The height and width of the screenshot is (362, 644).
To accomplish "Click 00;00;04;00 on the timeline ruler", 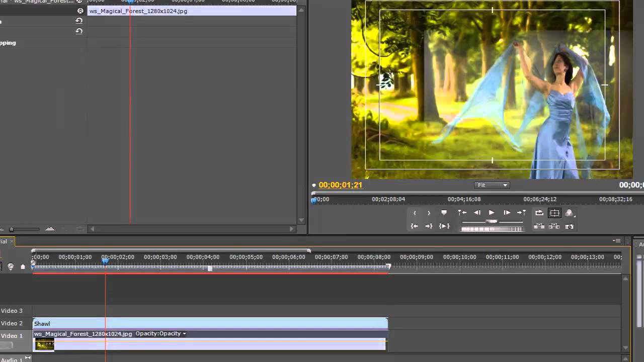I will [x=203, y=257].
